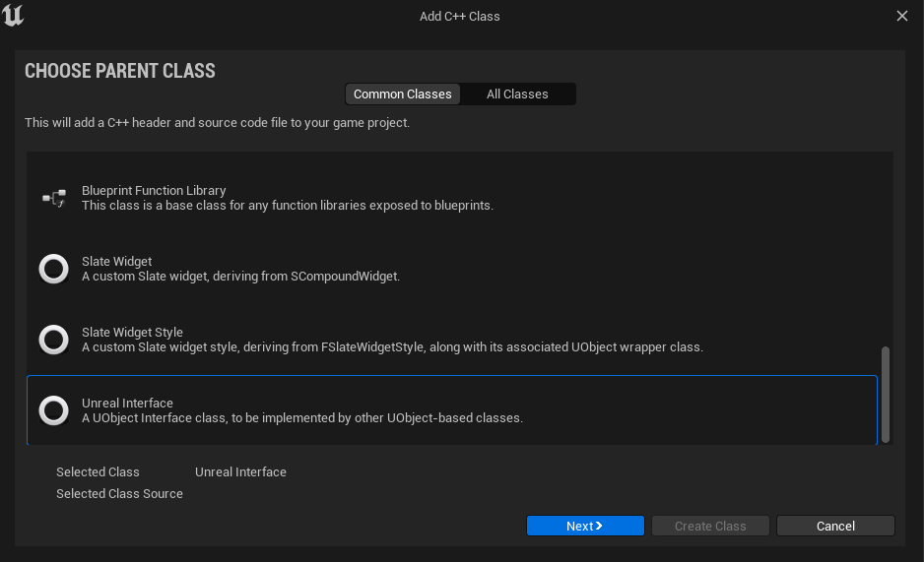Viewport: 924px width, 562px height.
Task: Click the Slate Widget Style ring icon
Action: tap(53, 340)
